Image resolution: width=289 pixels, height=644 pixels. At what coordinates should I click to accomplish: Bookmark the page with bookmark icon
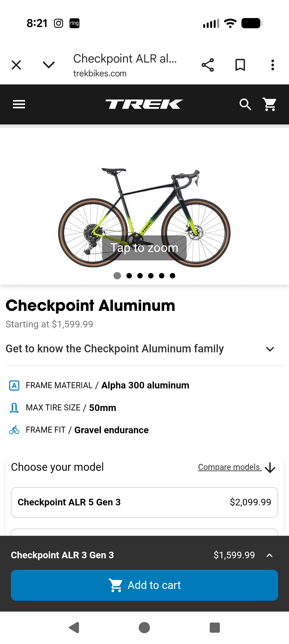click(240, 65)
